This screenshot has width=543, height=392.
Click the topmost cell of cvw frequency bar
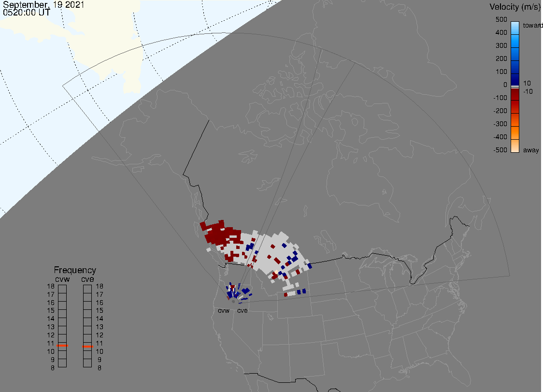point(62,289)
